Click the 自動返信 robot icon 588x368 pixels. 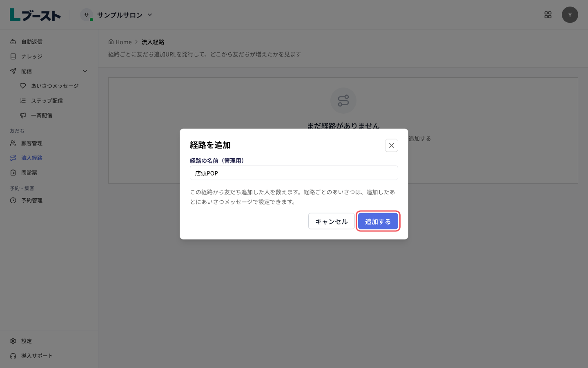13,42
